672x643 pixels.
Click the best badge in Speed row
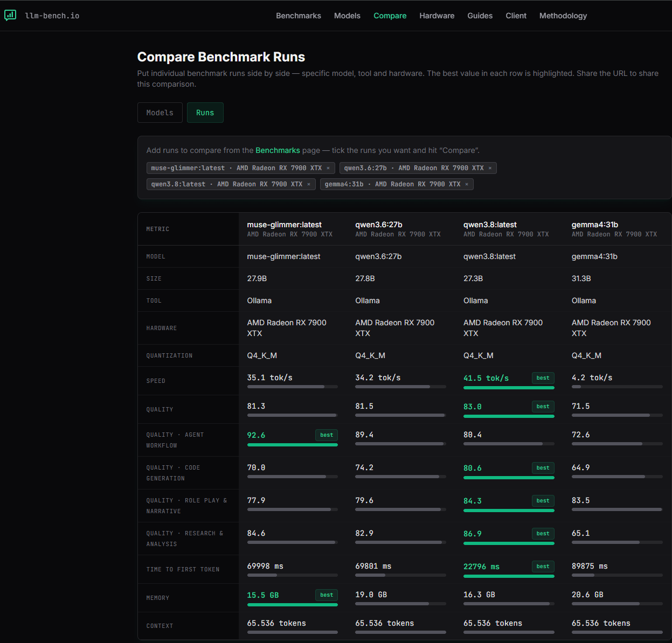coord(543,378)
